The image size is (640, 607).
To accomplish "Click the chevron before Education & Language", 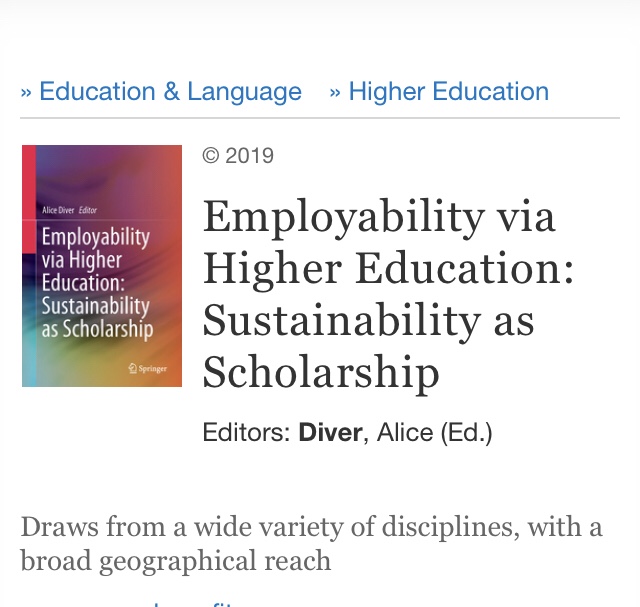I will pyautogui.click(x=26, y=93).
